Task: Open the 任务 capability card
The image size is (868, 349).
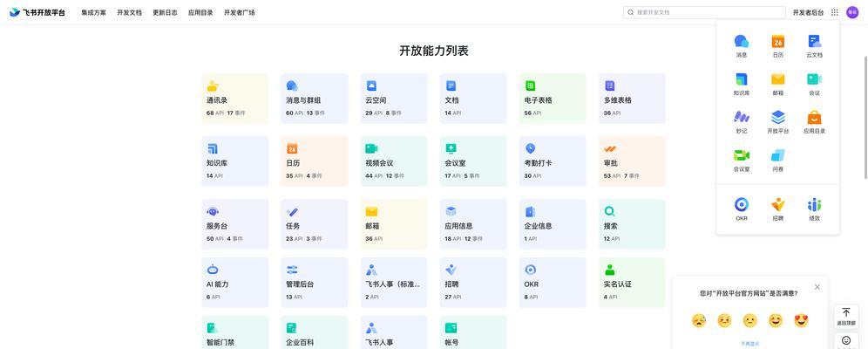Action: (315, 224)
